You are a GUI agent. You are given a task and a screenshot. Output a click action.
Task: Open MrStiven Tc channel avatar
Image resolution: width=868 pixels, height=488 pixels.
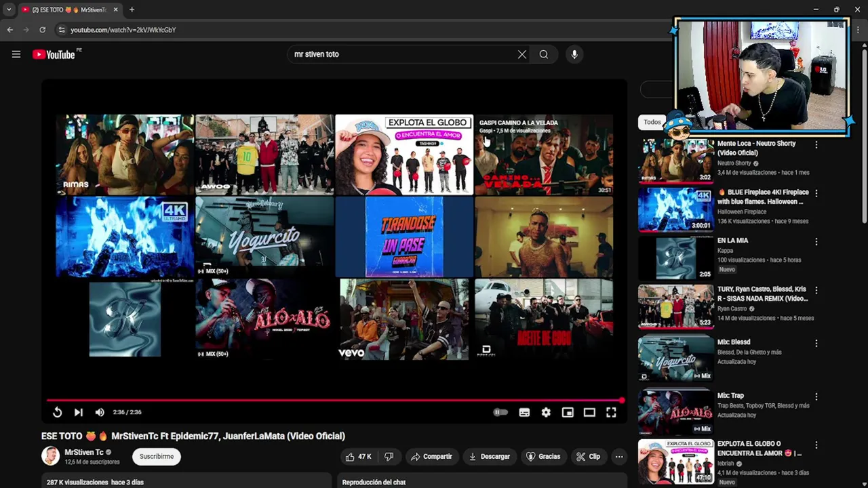coord(50,456)
